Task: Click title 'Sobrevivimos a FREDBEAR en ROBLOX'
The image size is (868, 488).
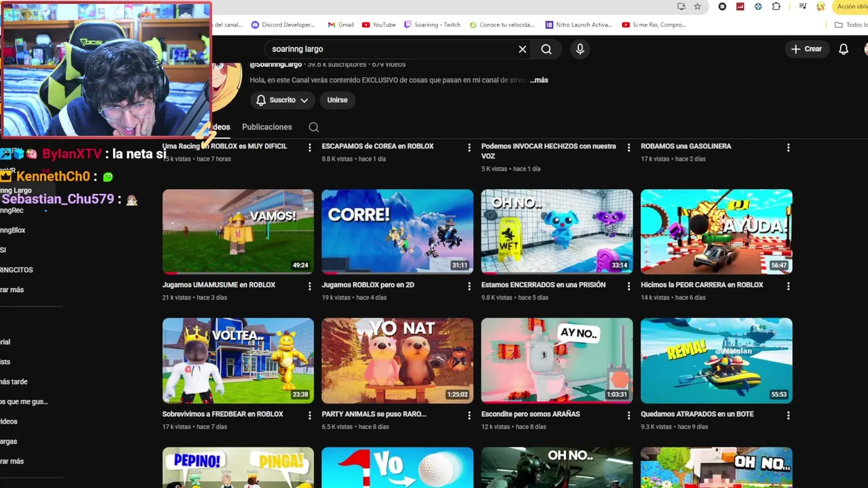Action: (x=222, y=413)
